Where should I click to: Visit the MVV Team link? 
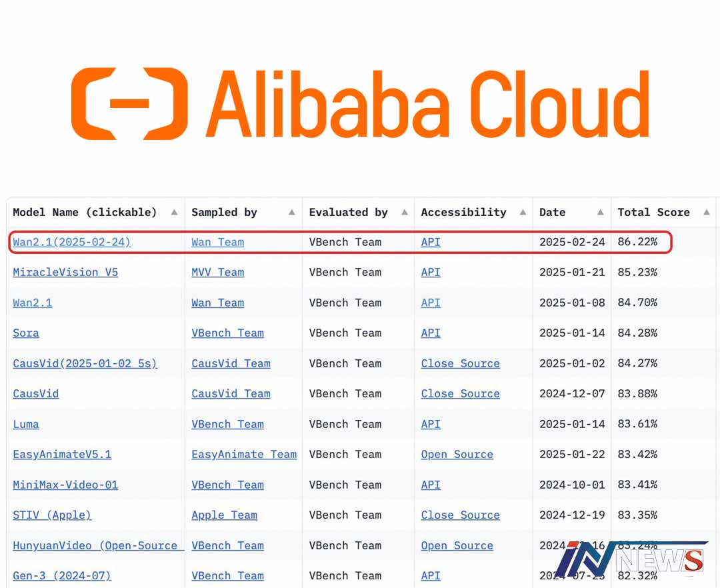(x=217, y=272)
